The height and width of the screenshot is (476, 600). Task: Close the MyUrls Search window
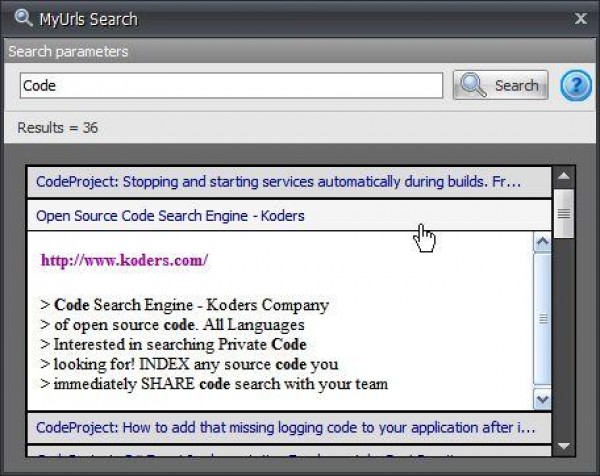[x=580, y=18]
